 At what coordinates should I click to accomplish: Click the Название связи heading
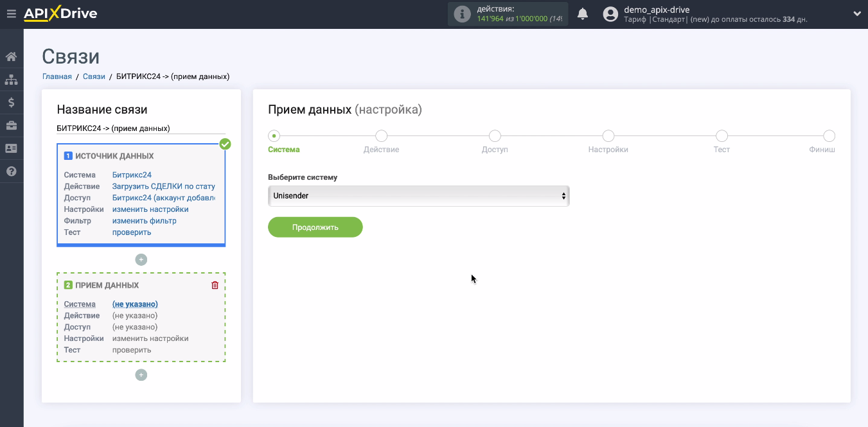pos(102,110)
